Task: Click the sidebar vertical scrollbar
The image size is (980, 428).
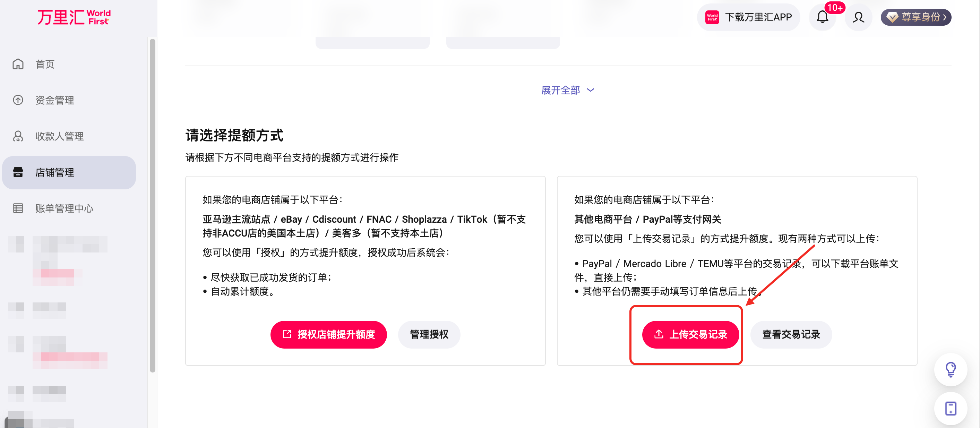Action: (x=153, y=205)
